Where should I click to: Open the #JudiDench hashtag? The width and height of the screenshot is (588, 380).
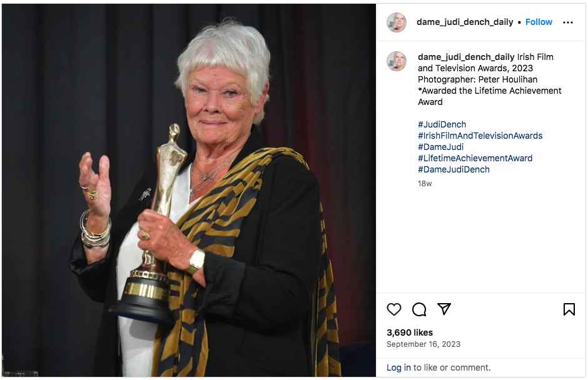point(442,124)
